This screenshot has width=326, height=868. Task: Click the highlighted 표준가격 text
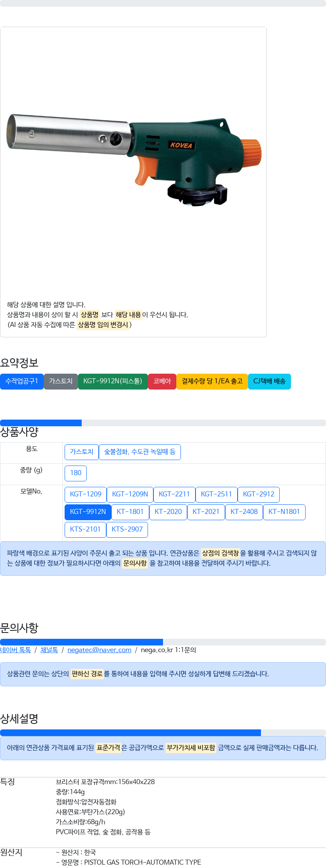pyautogui.click(x=108, y=748)
